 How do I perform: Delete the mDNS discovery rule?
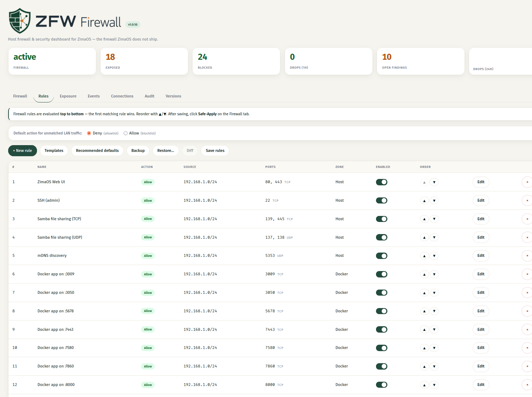(x=527, y=256)
